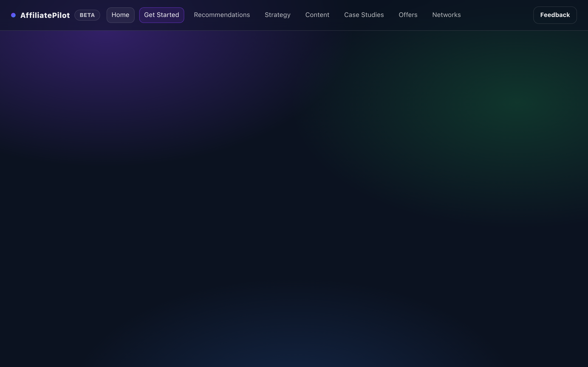Viewport: 588px width, 367px height.
Task: Select the highlighted Get Started button
Action: 161,15
